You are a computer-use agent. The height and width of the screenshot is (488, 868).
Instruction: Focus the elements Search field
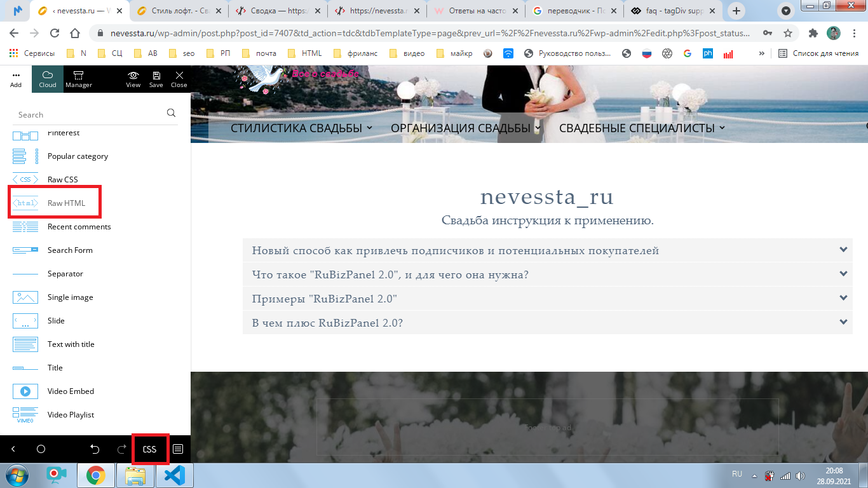click(89, 114)
